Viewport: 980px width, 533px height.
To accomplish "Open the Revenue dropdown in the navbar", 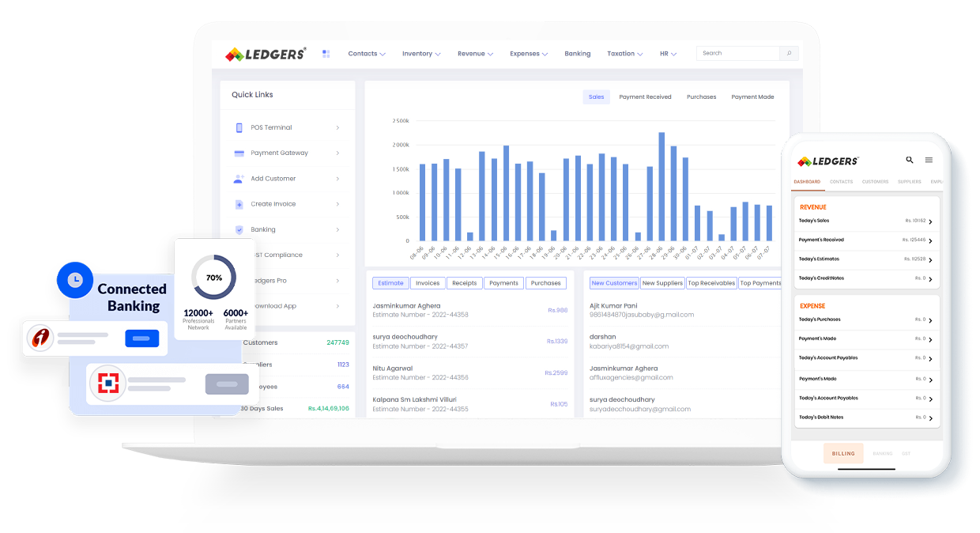I will pyautogui.click(x=474, y=53).
